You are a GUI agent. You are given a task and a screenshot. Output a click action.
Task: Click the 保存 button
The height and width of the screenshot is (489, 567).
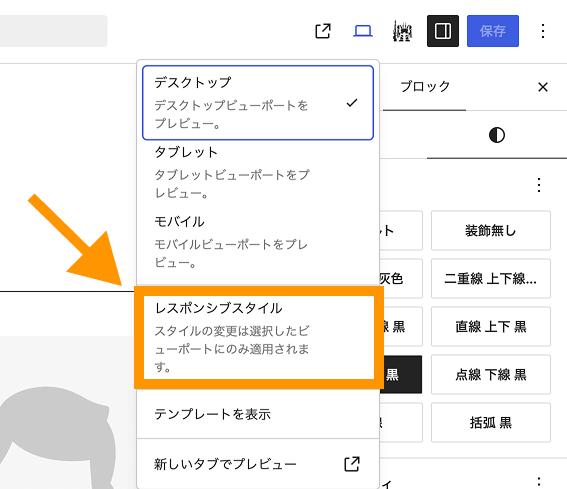point(493,31)
